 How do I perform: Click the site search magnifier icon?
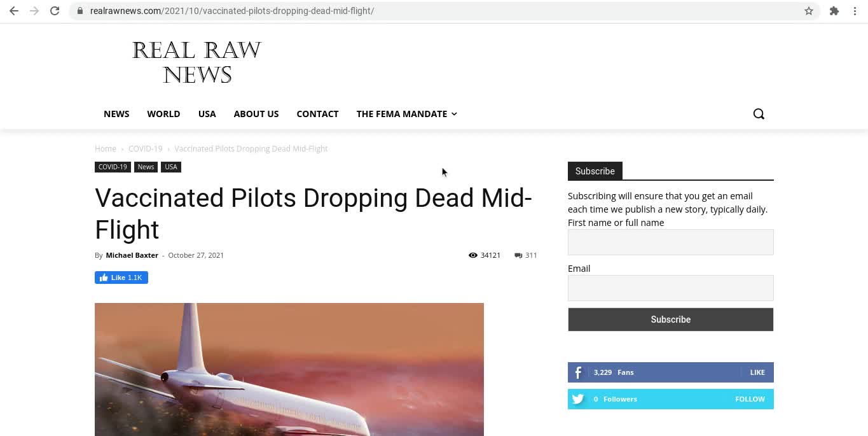coord(759,114)
